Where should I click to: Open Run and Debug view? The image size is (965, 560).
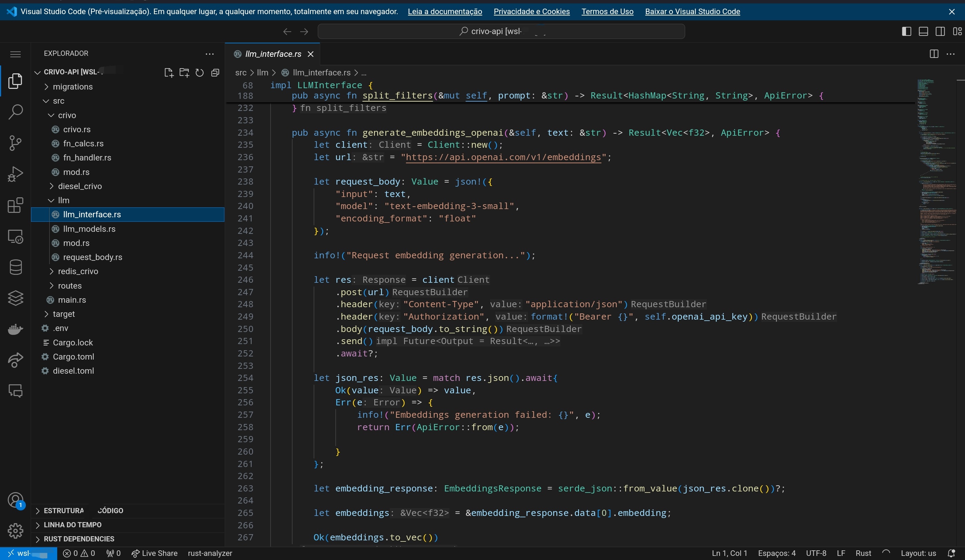[x=15, y=174]
